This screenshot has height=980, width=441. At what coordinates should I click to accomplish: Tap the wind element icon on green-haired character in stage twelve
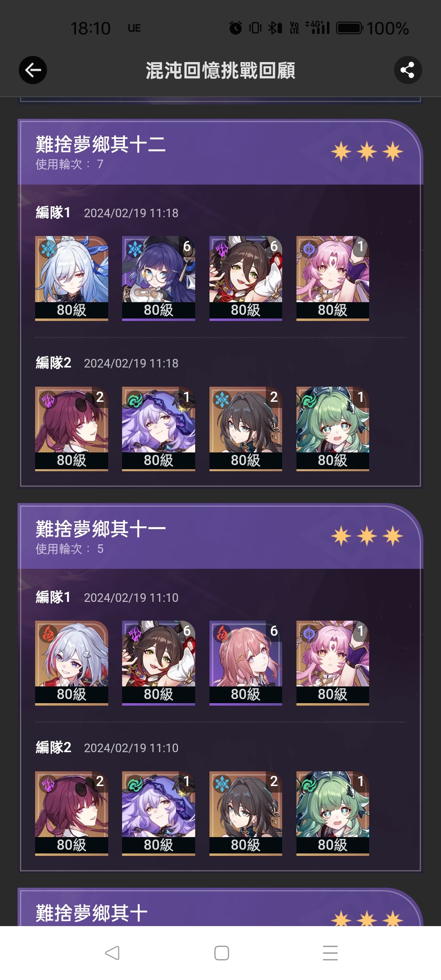[x=309, y=400]
